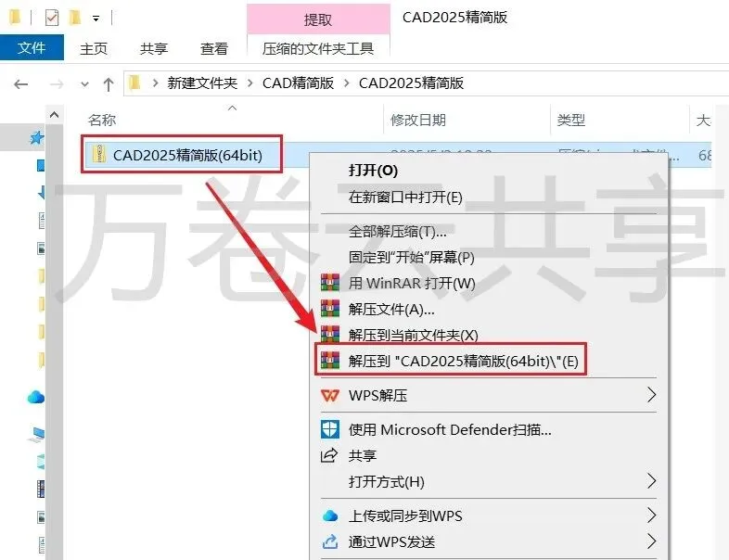Click the 新建文件夹 breadcrumb

coord(202,83)
